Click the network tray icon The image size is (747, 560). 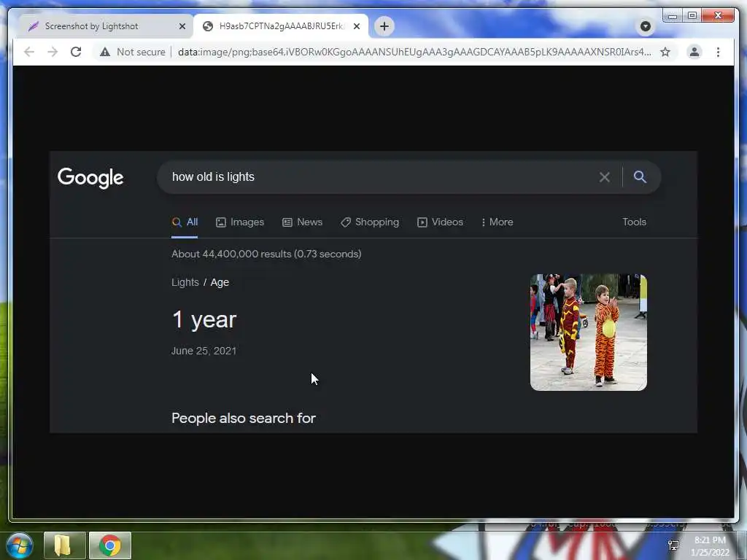click(673, 545)
